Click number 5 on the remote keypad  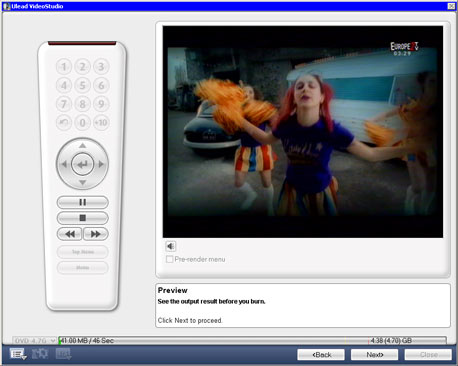coord(82,85)
